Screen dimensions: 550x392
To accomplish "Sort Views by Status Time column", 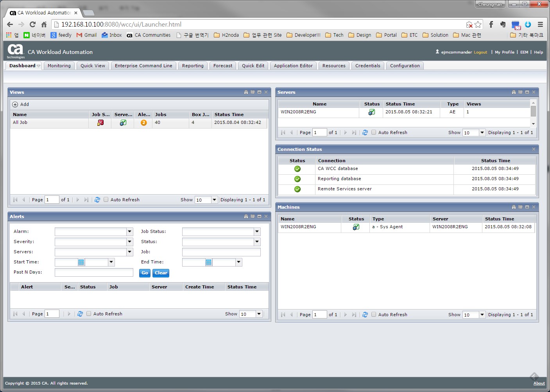I will tap(229, 115).
